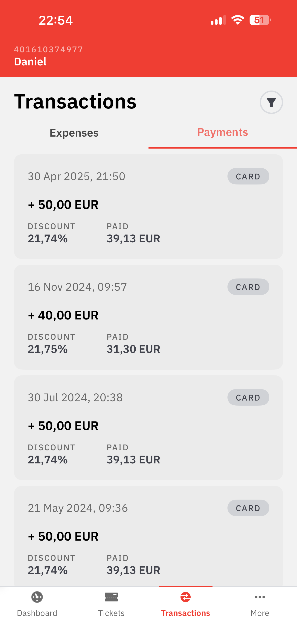Open the + 40,00 EUR payment entry
Screen dimensions: 297x644
tap(148, 317)
